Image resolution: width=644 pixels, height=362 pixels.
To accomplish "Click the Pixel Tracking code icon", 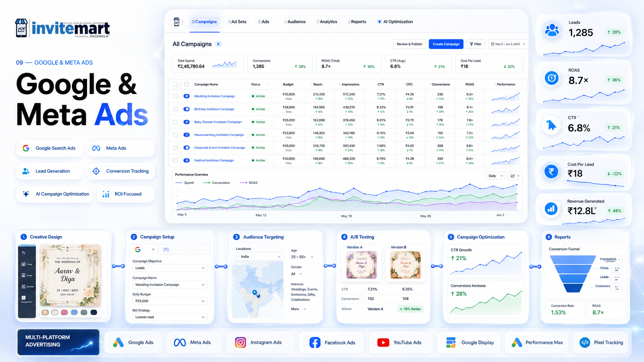I will click(x=585, y=342).
